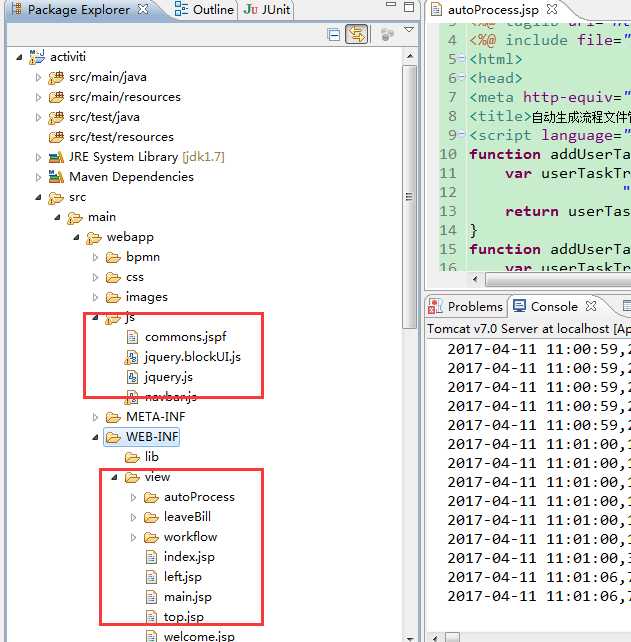Click the left.jsp file icon
The width and height of the screenshot is (631, 642).
[x=152, y=577]
